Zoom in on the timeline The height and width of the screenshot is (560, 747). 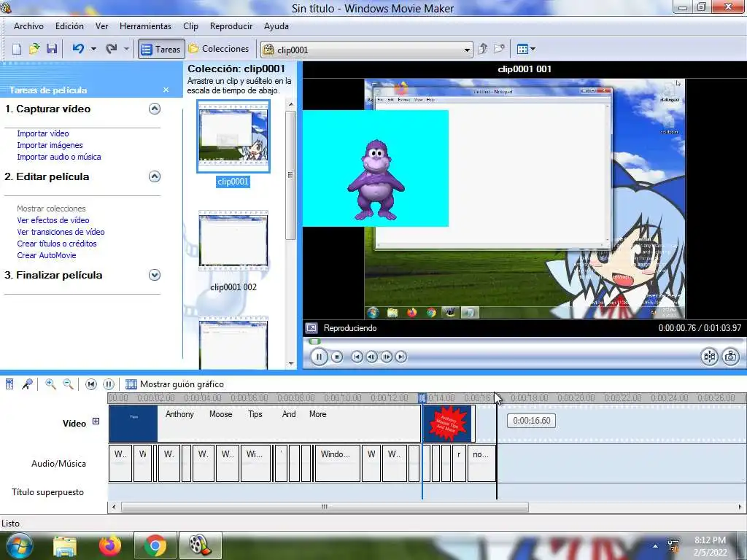(x=50, y=384)
